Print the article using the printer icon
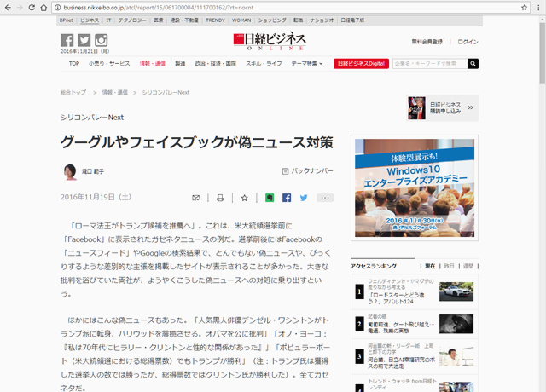This screenshot has width=546, height=392. click(x=219, y=198)
